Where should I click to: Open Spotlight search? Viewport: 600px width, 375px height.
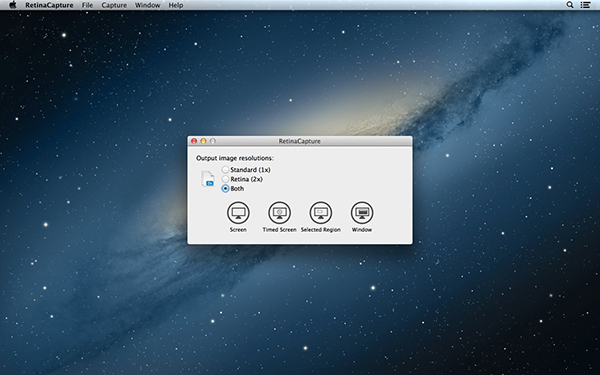click(570, 5)
